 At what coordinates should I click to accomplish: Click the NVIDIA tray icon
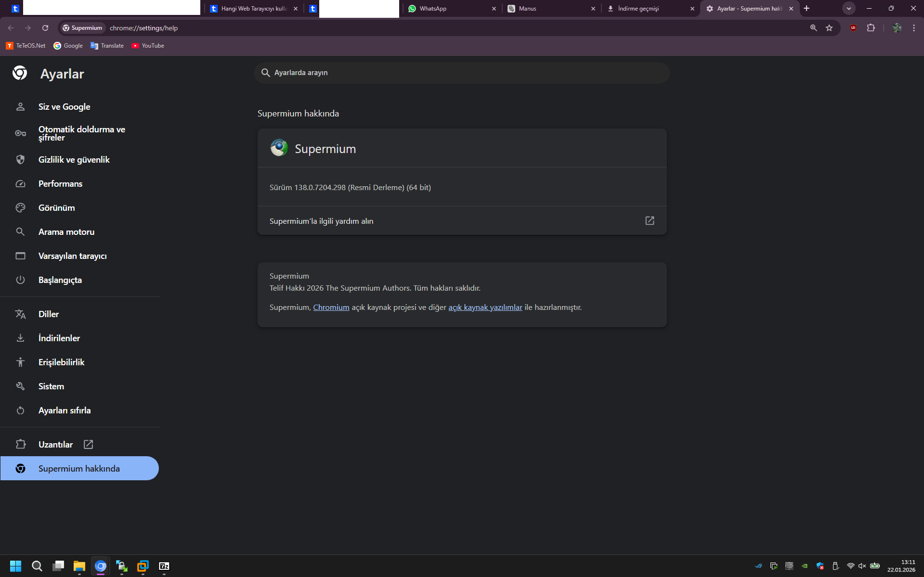click(x=805, y=566)
